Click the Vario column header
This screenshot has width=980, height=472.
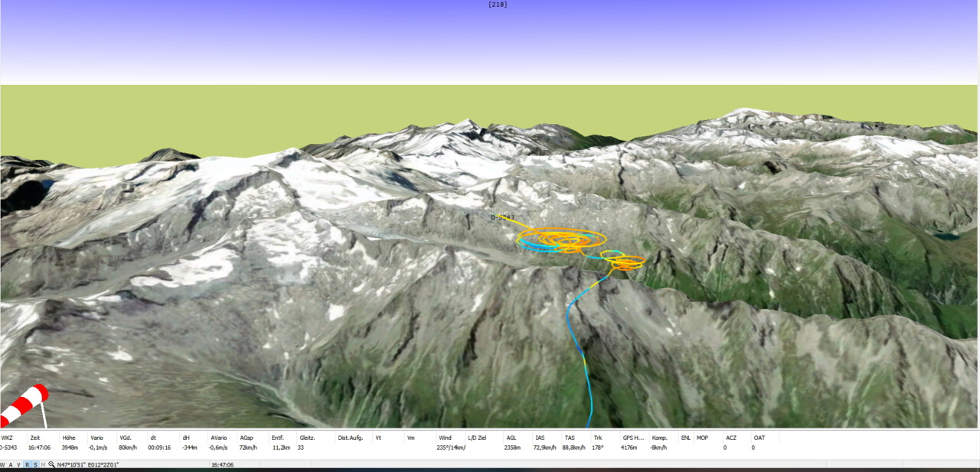96,438
